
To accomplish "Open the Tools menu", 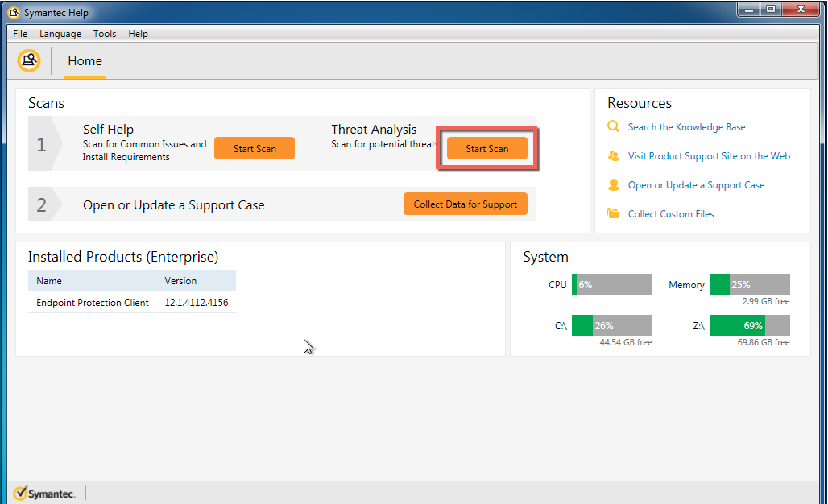I will 105,34.
